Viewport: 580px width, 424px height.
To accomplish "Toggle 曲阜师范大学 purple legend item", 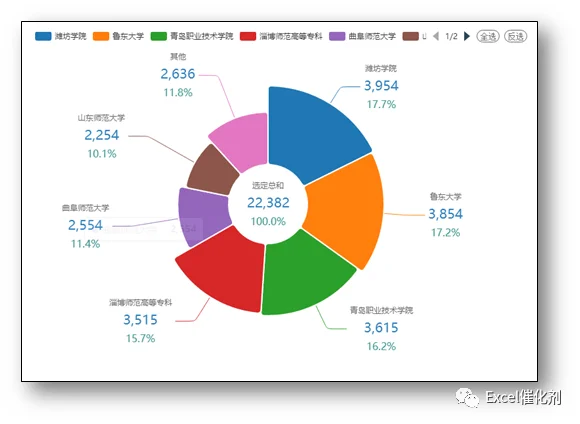I will [362, 36].
